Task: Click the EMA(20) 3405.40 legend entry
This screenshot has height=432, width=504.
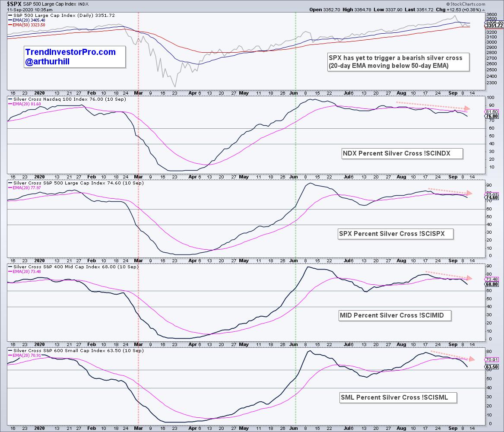Action: point(27,20)
